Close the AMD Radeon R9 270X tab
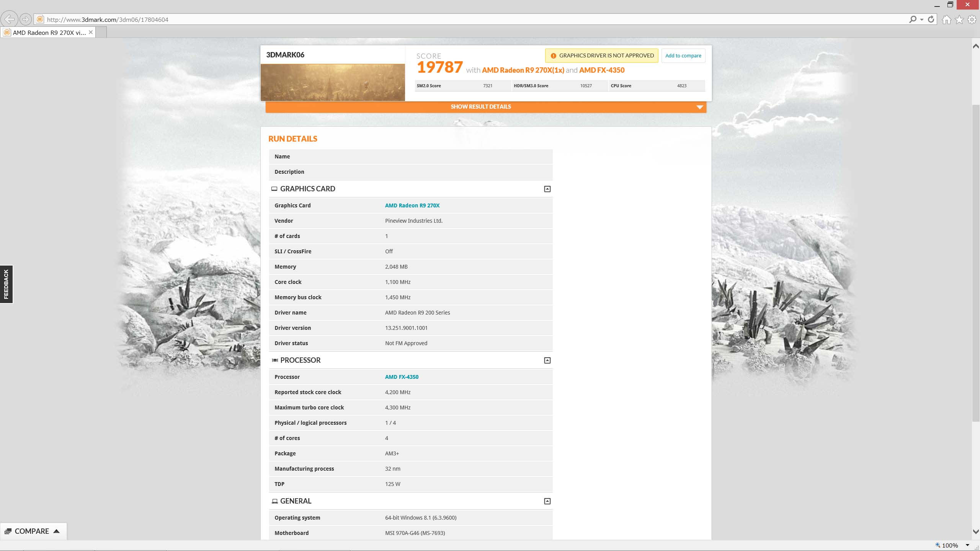The height and width of the screenshot is (551, 980). click(91, 33)
